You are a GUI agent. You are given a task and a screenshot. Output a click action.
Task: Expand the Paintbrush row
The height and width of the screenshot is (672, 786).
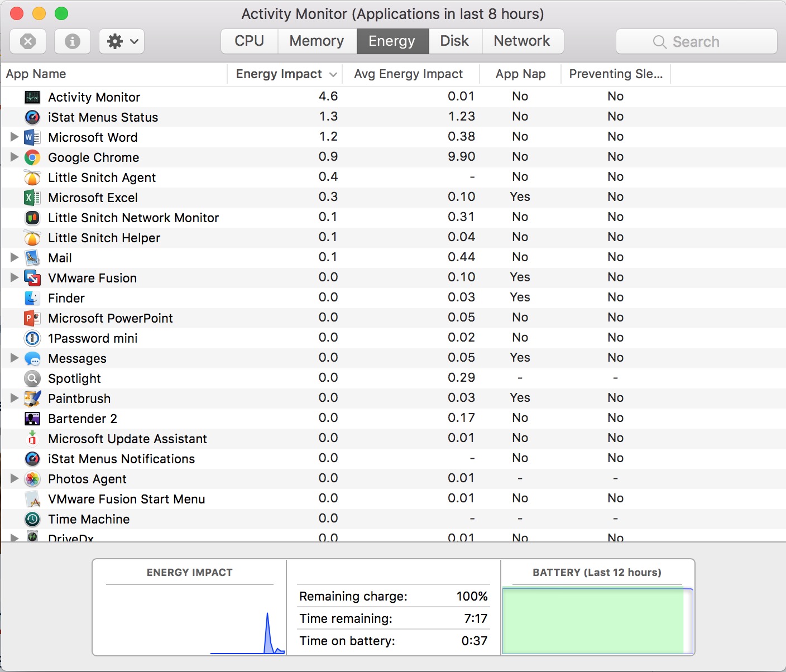coord(15,398)
